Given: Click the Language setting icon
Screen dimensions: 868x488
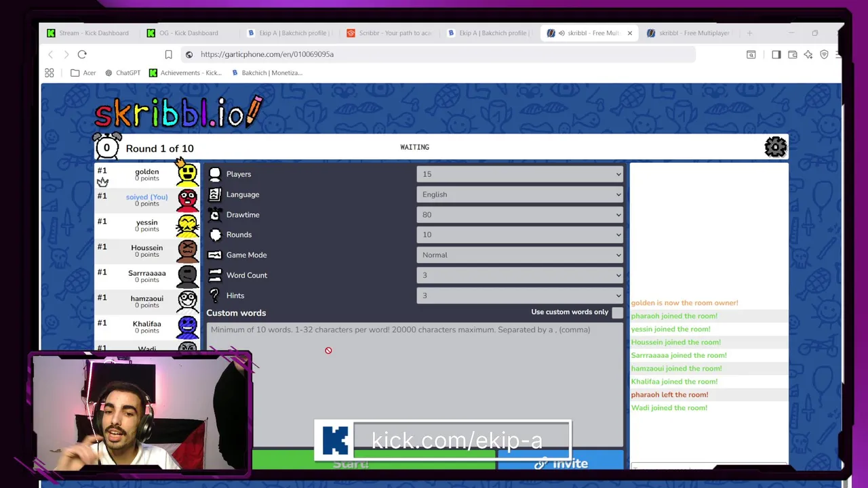Looking at the screenshot, I should [x=214, y=195].
